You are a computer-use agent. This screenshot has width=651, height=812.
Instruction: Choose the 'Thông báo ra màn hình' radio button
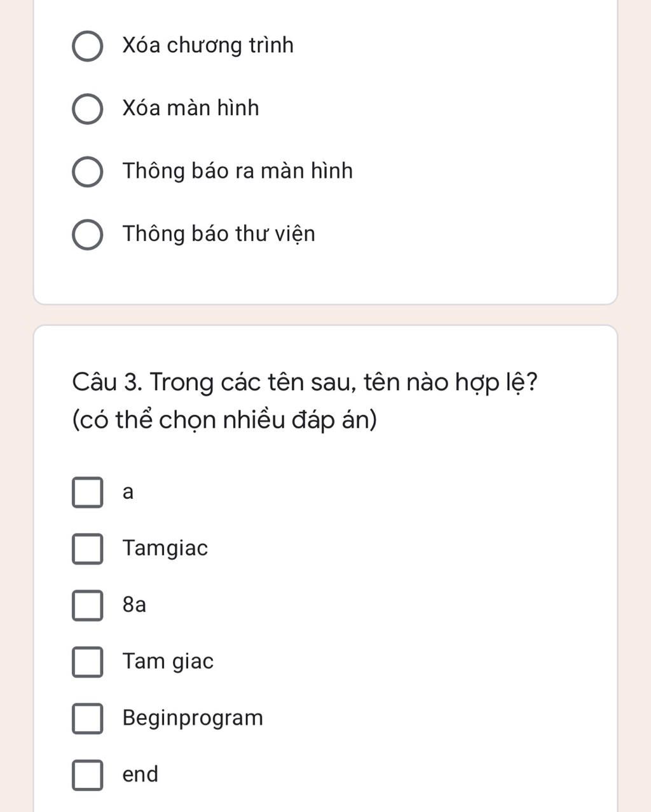click(x=88, y=172)
